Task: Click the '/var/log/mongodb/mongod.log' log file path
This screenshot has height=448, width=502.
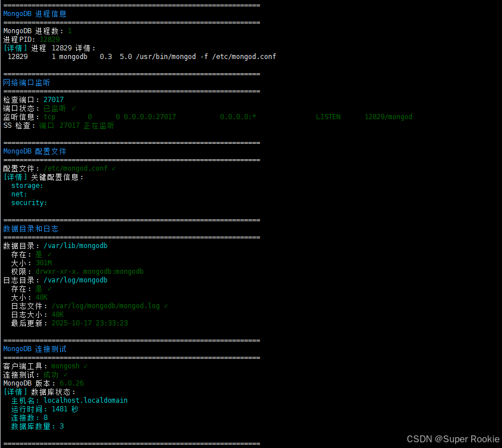Action: [105, 306]
